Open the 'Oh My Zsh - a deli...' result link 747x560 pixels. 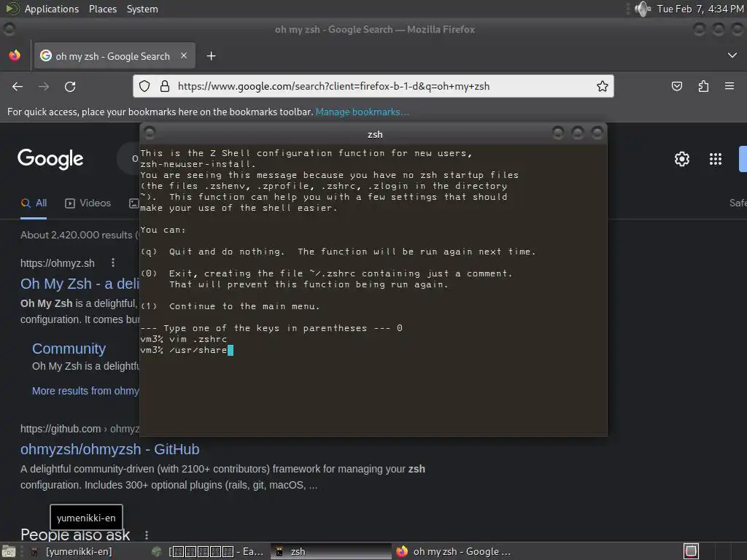coord(80,284)
